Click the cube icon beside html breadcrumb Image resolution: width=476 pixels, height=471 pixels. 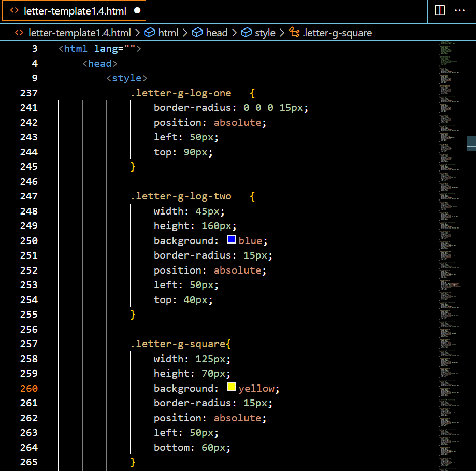(150, 33)
